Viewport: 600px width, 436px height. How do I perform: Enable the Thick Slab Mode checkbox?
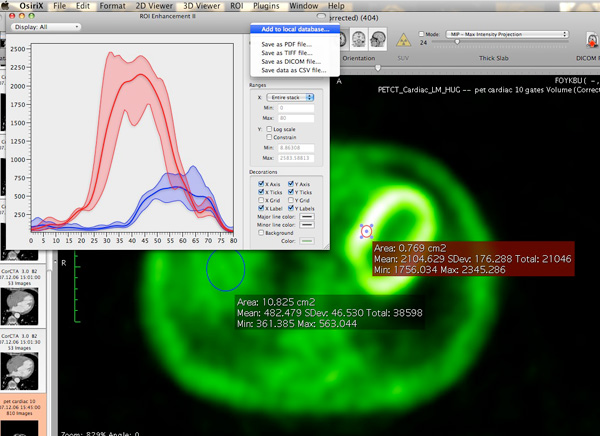click(421, 34)
